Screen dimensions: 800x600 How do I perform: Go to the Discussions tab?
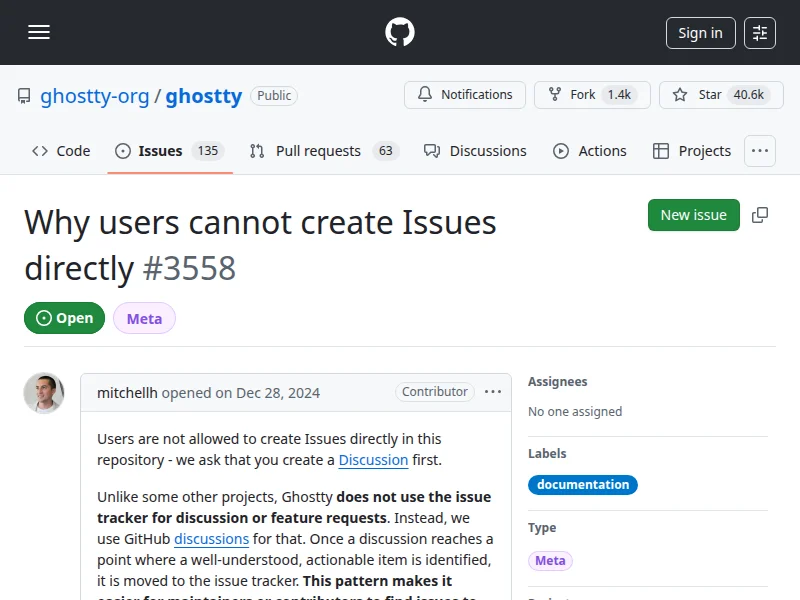click(475, 151)
